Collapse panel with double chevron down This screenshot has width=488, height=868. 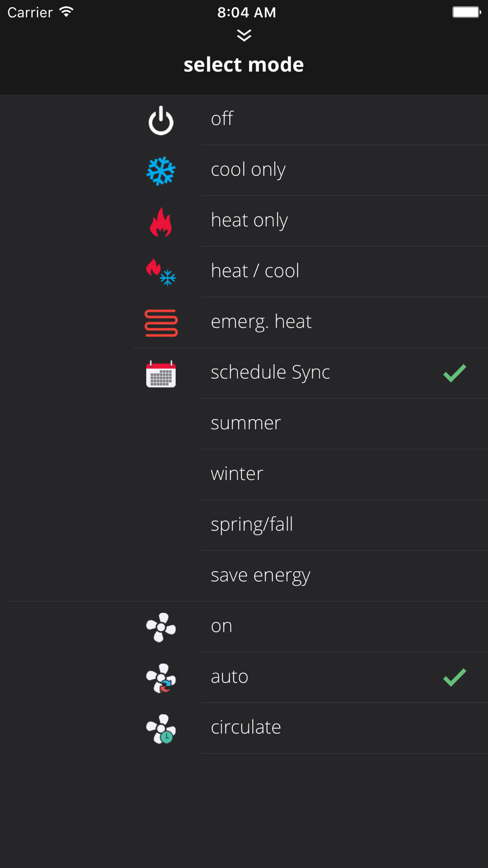(x=244, y=35)
